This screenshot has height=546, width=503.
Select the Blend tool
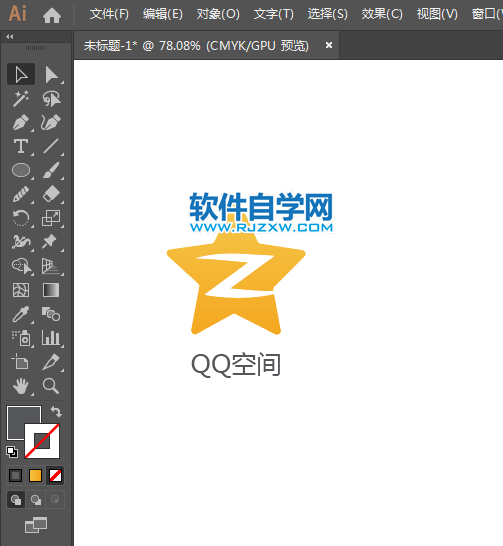(x=51, y=314)
